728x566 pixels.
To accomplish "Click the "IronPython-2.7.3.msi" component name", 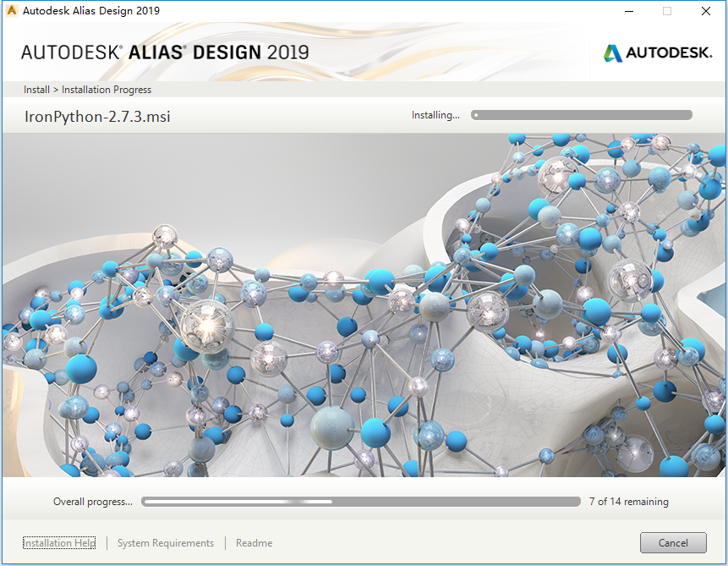I will click(97, 117).
